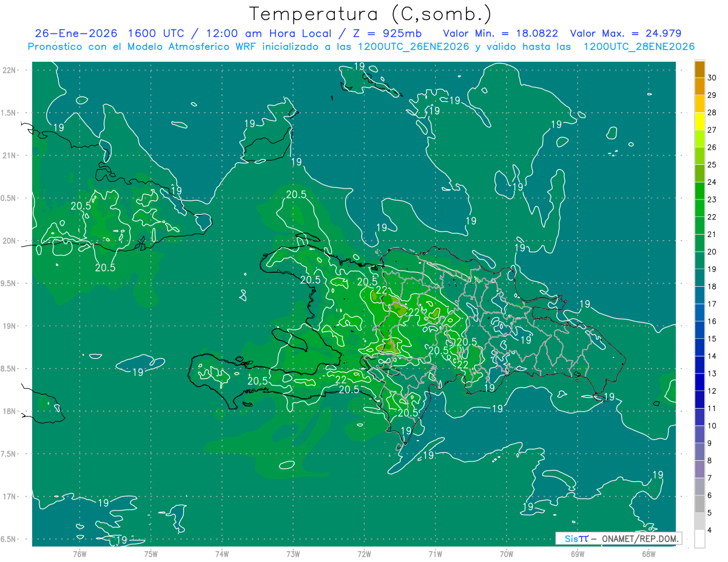Viewport: 728px width, 562px height.
Task: Click the "Sisπ" logo text in the credit box
Action: pyautogui.click(x=576, y=538)
